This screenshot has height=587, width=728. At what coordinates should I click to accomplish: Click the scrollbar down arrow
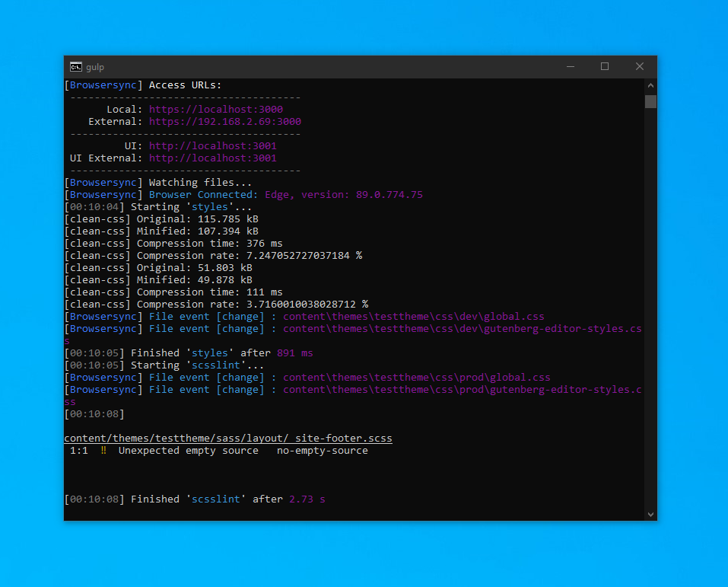coord(650,514)
